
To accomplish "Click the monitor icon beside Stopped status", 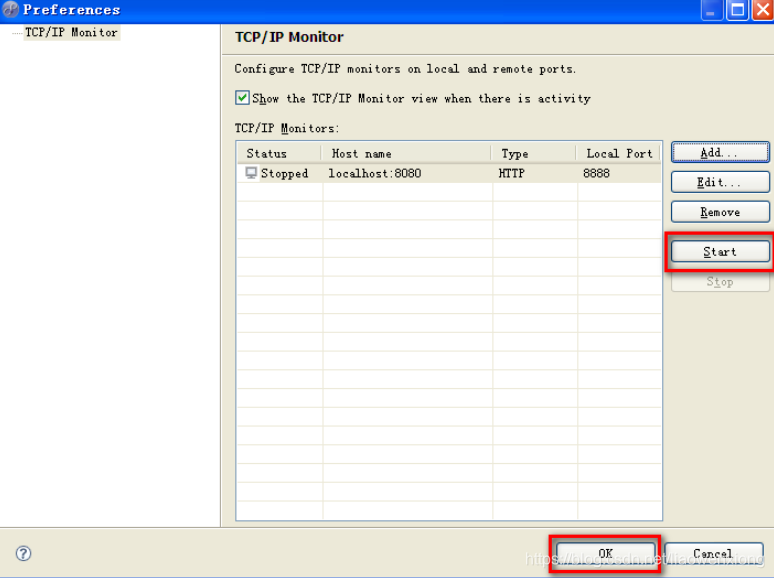I will click(251, 173).
